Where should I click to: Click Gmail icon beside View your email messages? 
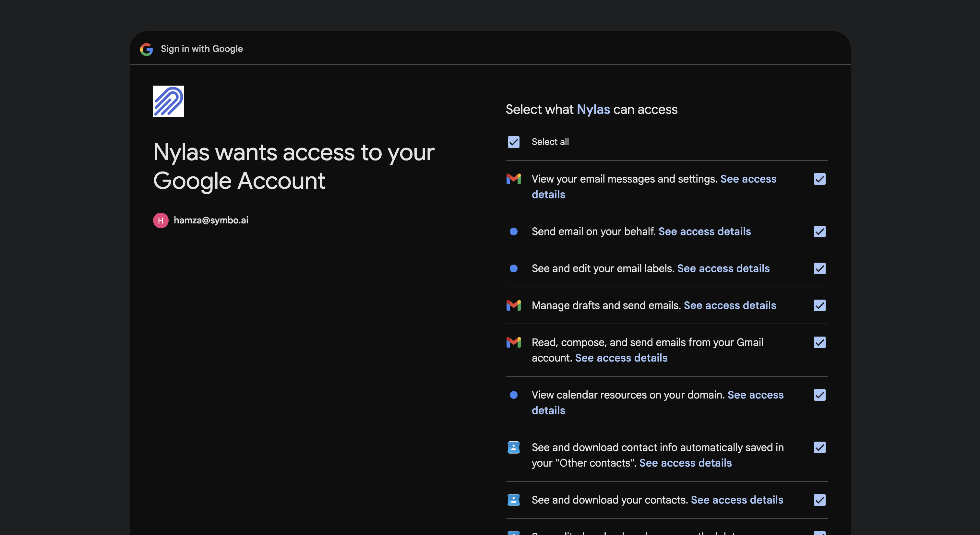(514, 179)
